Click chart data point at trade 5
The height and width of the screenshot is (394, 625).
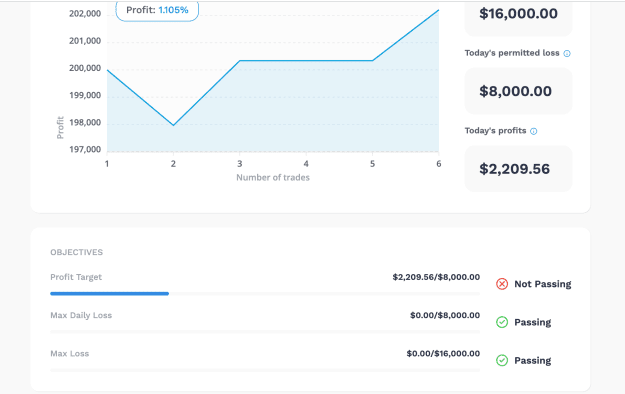pos(372,61)
